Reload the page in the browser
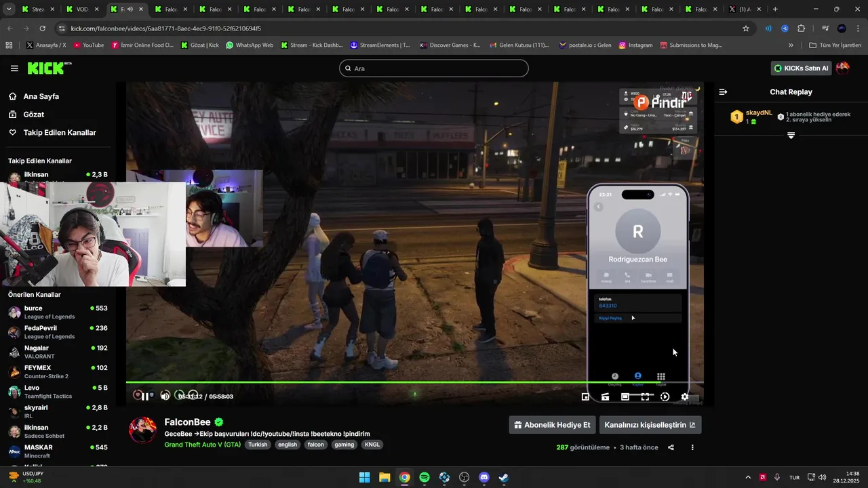 pos(42,28)
